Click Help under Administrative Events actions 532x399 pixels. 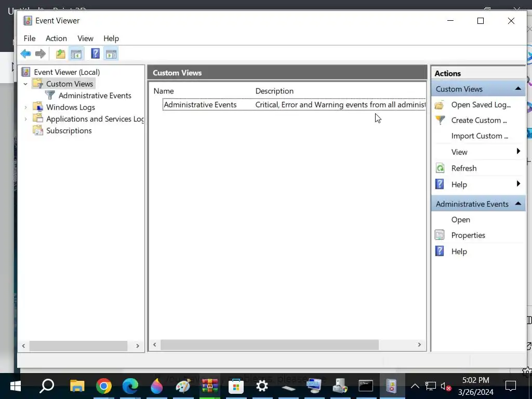pos(459,251)
